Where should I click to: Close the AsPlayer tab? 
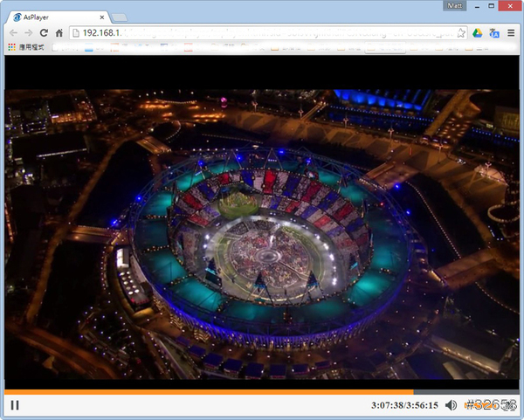(x=102, y=17)
